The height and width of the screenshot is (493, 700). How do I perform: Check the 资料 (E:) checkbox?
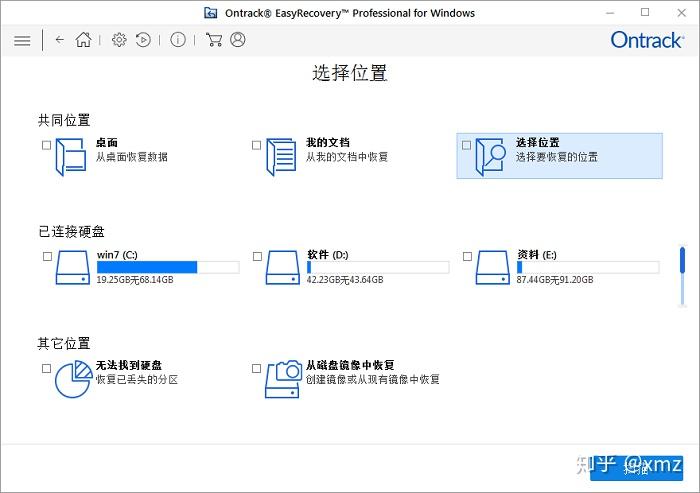coord(467,256)
